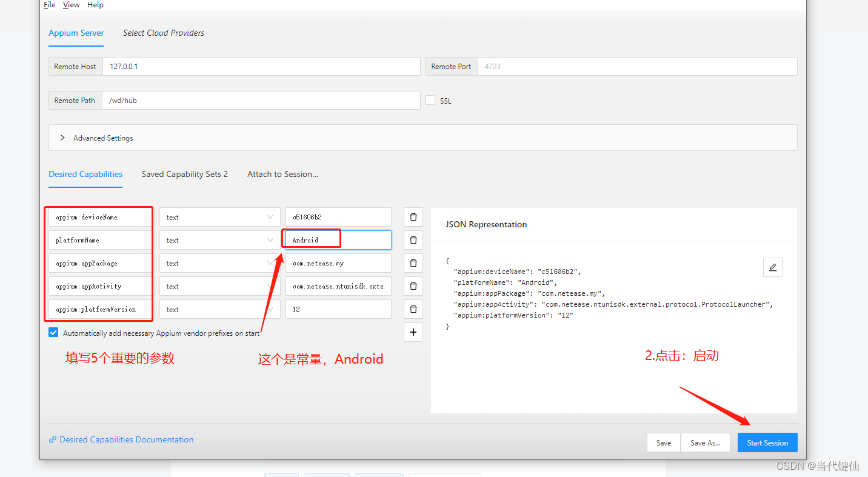
Task: Click the appium:platformVersion name field
Action: coord(100,309)
